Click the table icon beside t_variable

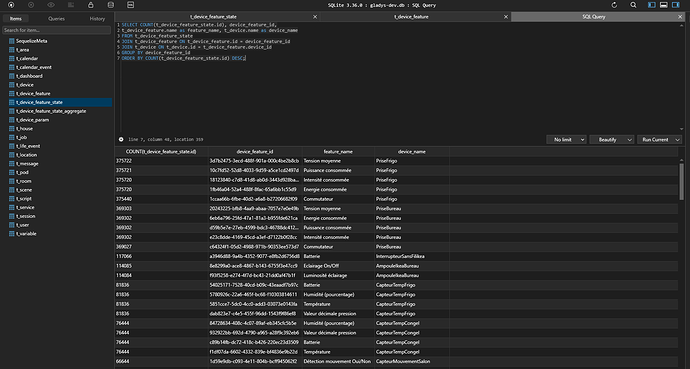[12, 234]
